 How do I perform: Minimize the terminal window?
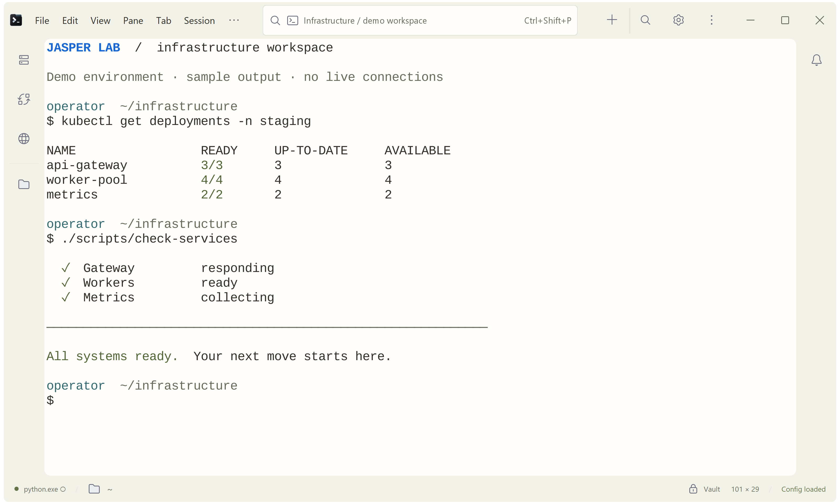[750, 20]
